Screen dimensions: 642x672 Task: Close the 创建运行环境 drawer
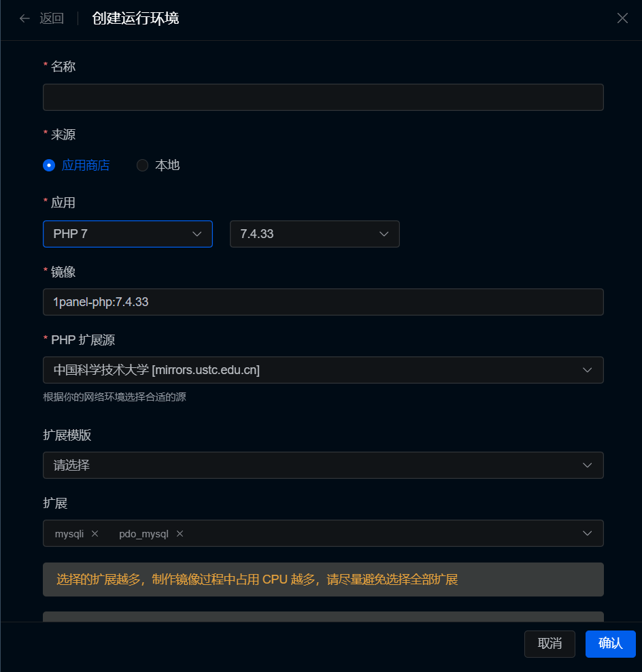(622, 18)
